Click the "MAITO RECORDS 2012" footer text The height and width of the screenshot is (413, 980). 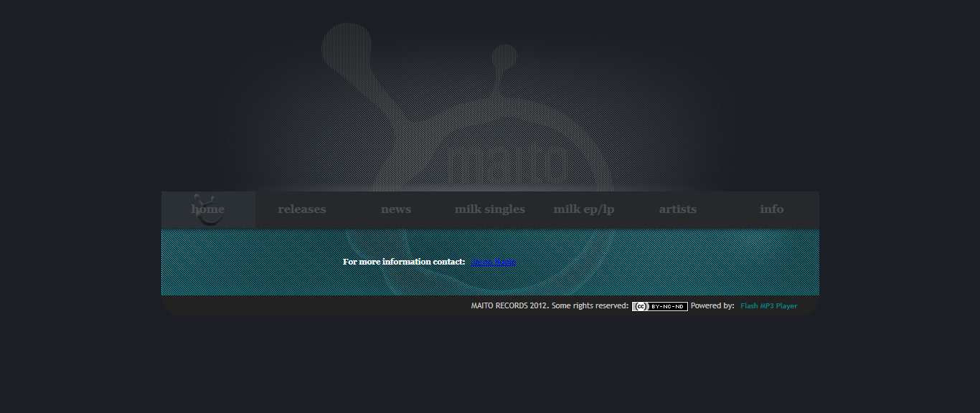point(509,306)
